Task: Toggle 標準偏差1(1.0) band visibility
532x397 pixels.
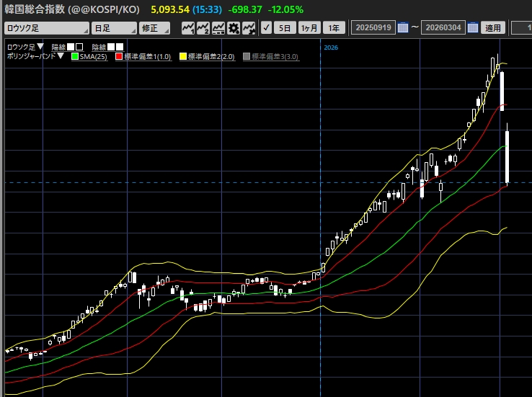Action: tap(143, 57)
